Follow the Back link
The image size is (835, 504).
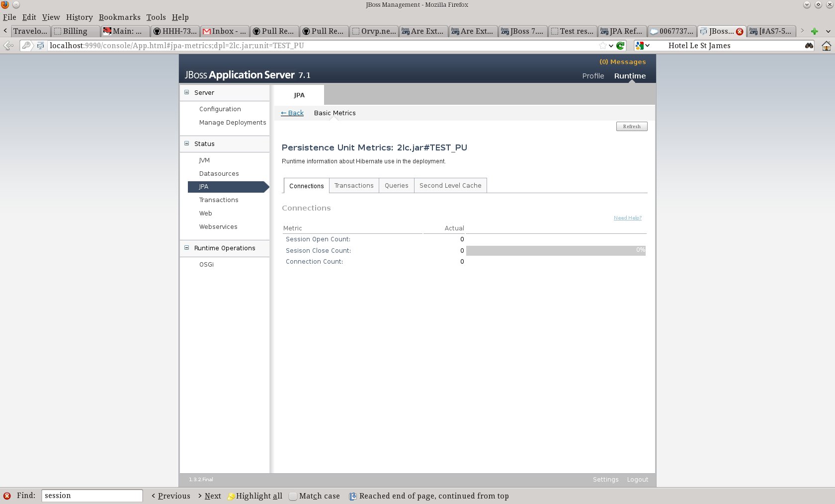point(292,113)
